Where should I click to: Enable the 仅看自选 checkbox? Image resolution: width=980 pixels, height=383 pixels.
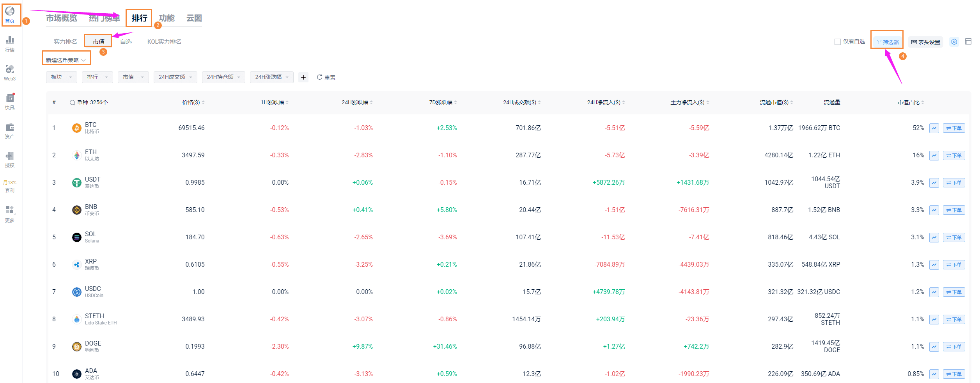click(x=837, y=42)
